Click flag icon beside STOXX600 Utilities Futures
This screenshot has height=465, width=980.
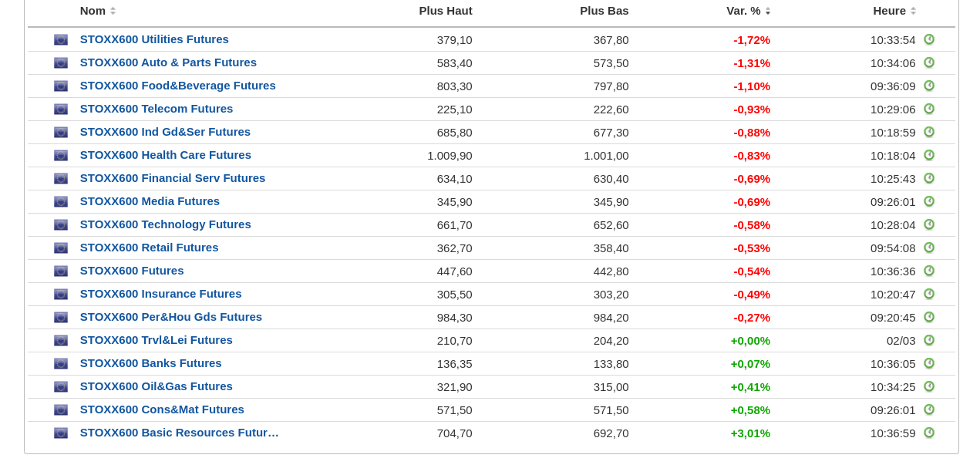[61, 40]
